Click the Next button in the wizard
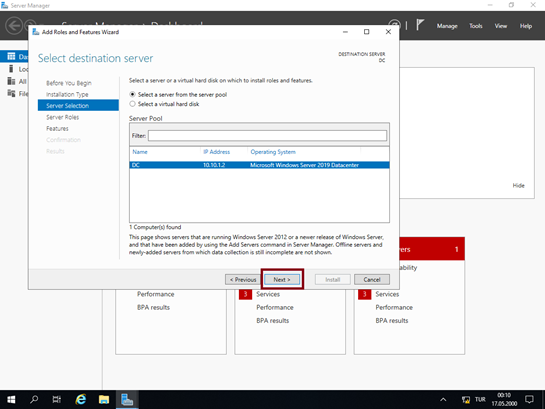The width and height of the screenshot is (545, 409). coord(282,279)
